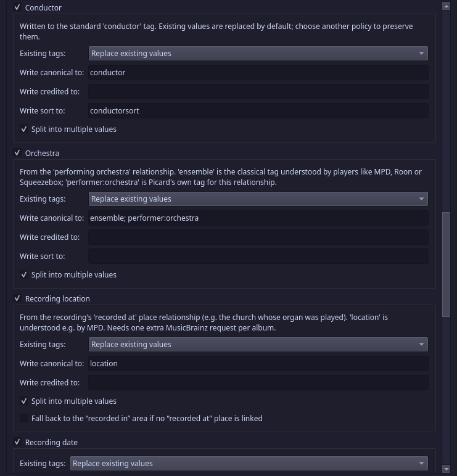Viewport: 457px width, 476px height.
Task: Open Recording location's Existing tags dropdown
Action: click(258, 344)
